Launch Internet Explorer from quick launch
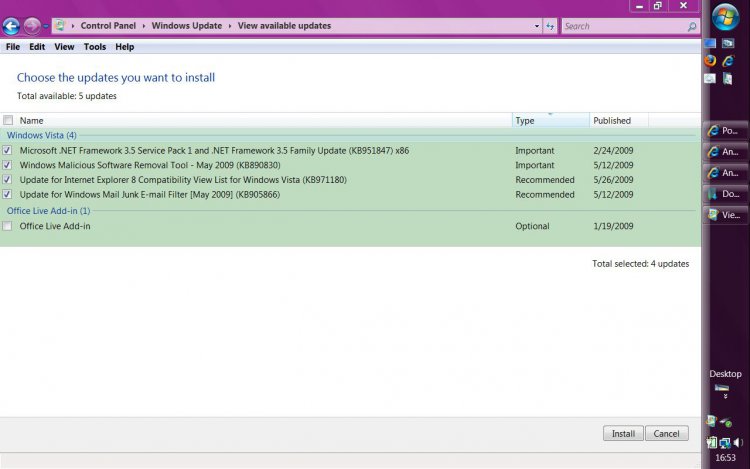This screenshot has width=750, height=469. click(x=728, y=61)
